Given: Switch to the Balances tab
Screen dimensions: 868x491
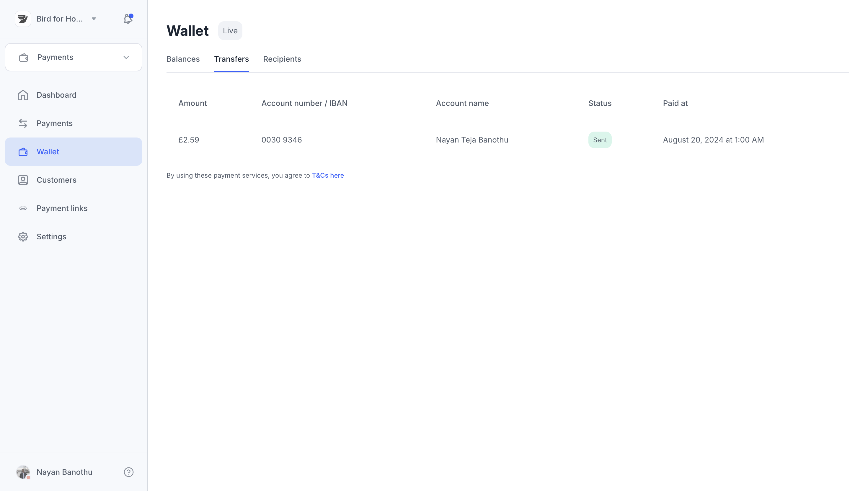Looking at the screenshot, I should (183, 59).
